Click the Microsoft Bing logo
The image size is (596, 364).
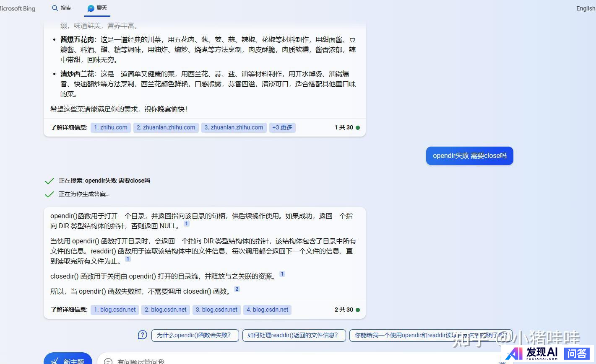tap(18, 8)
